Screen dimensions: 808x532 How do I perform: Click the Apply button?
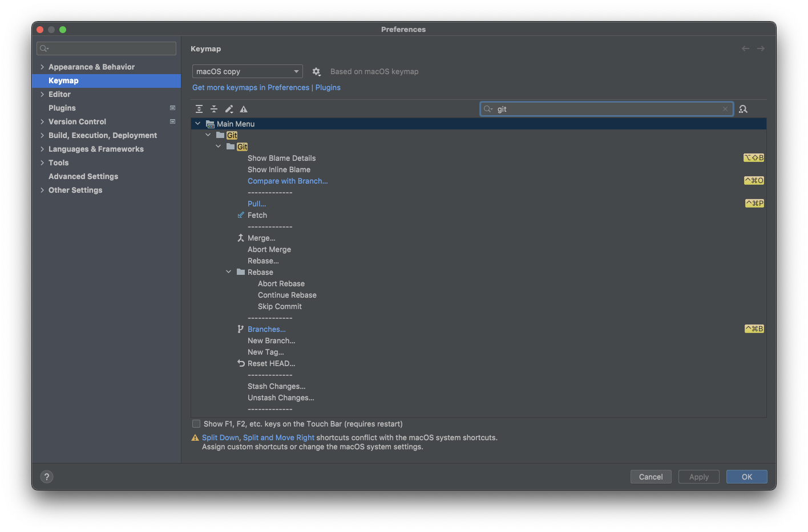[x=698, y=477]
